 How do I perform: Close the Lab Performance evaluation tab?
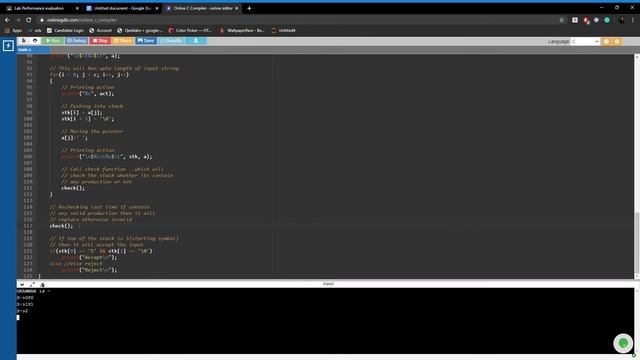pyautogui.click(x=77, y=8)
